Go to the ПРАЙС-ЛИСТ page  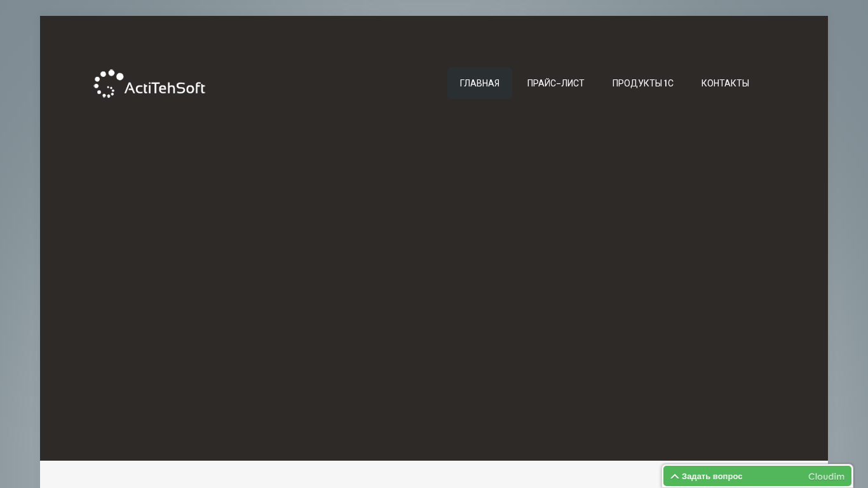pyautogui.click(x=555, y=83)
